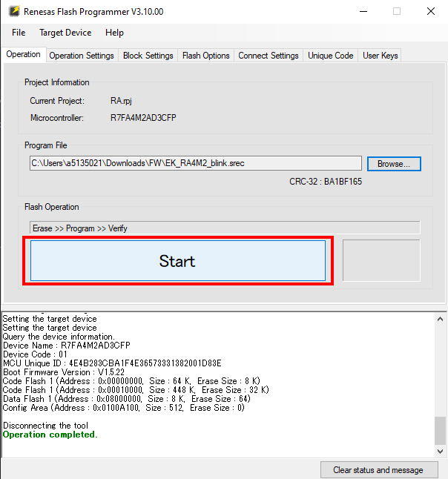Open the Connect Settings tab
This screenshot has width=448, height=479.
269,56
